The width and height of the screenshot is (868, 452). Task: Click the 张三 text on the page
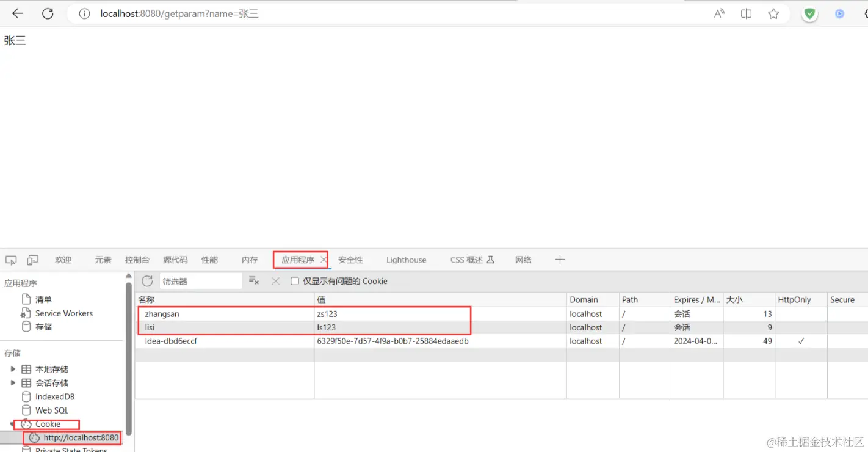[15, 41]
